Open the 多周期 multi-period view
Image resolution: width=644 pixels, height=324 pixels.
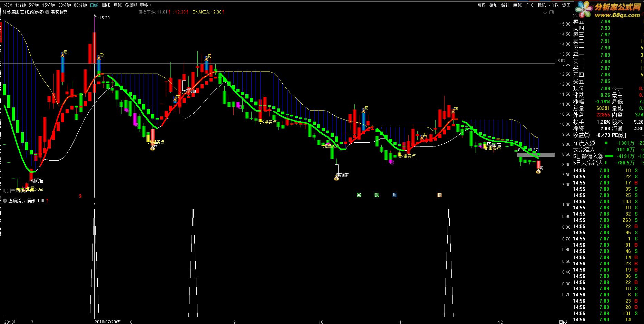131,5
